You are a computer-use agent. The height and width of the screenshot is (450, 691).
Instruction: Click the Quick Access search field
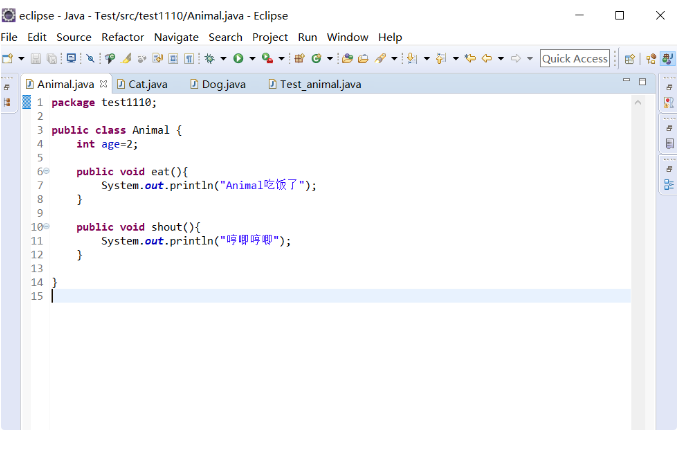point(575,59)
